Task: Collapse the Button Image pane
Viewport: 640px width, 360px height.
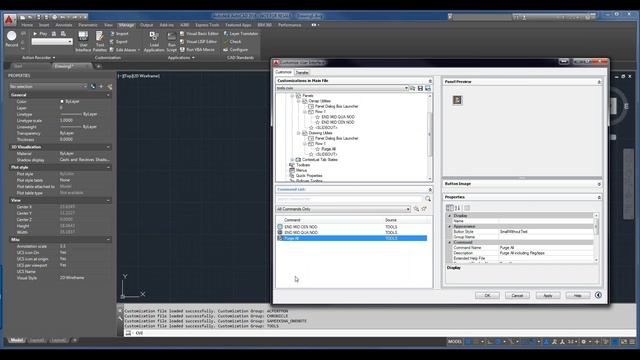Action: [599, 184]
